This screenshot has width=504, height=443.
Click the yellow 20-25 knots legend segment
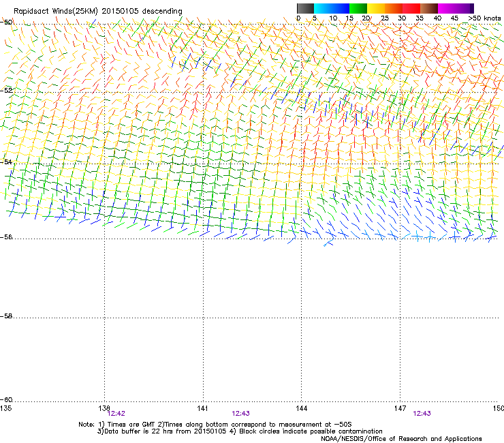(376, 8)
